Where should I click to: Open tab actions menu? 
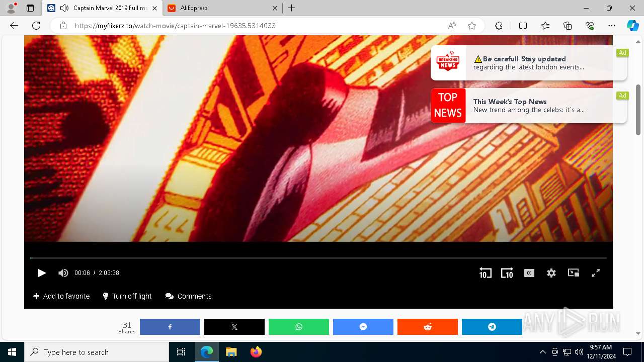coord(30,8)
